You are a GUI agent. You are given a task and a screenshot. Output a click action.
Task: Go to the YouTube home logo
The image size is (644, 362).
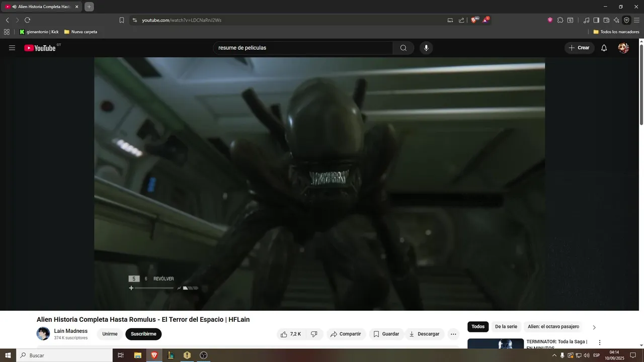tap(40, 48)
